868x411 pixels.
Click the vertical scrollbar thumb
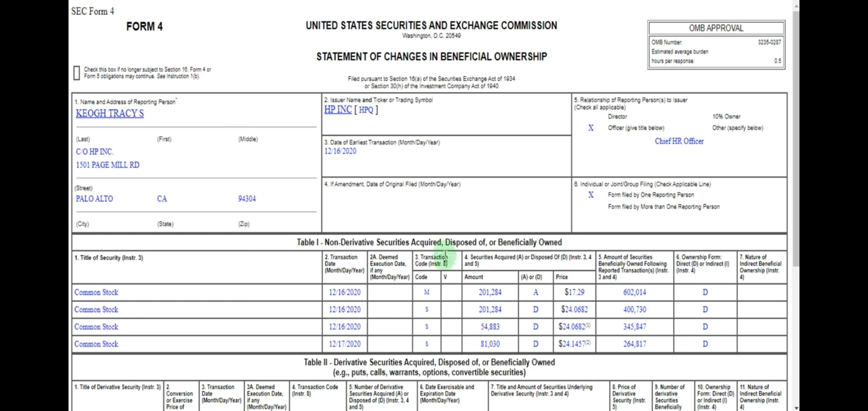(x=796, y=139)
